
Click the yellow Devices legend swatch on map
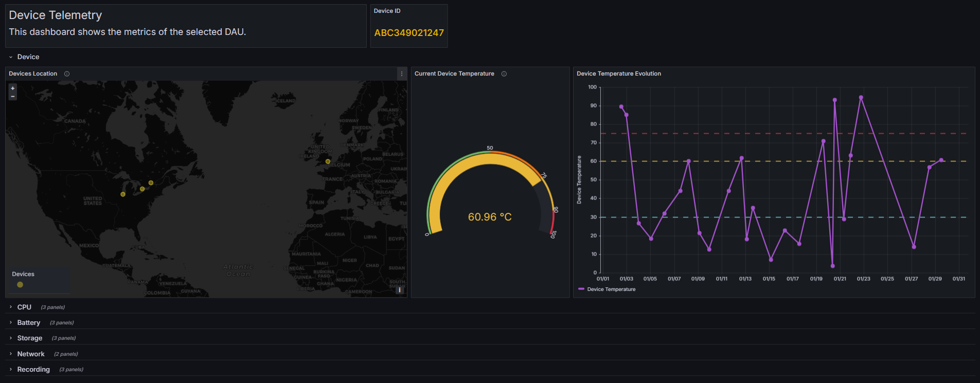(20, 285)
